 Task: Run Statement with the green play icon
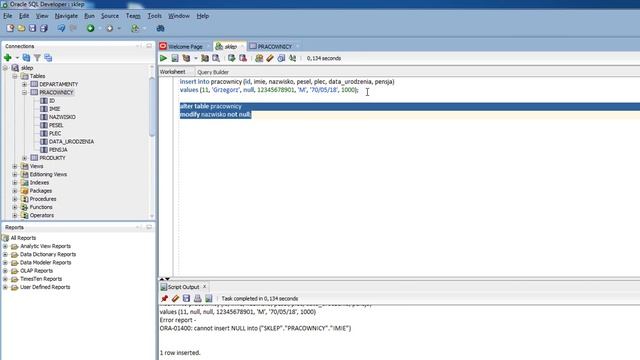(163, 58)
